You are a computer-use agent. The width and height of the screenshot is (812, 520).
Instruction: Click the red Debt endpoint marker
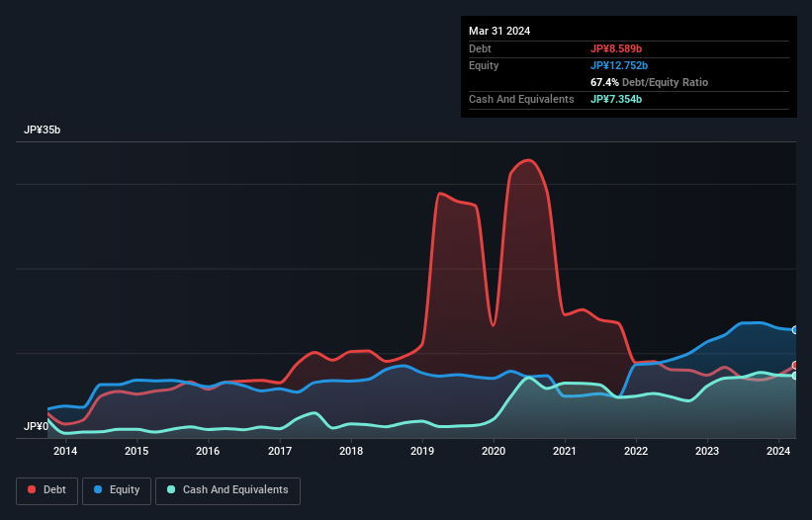(x=795, y=366)
